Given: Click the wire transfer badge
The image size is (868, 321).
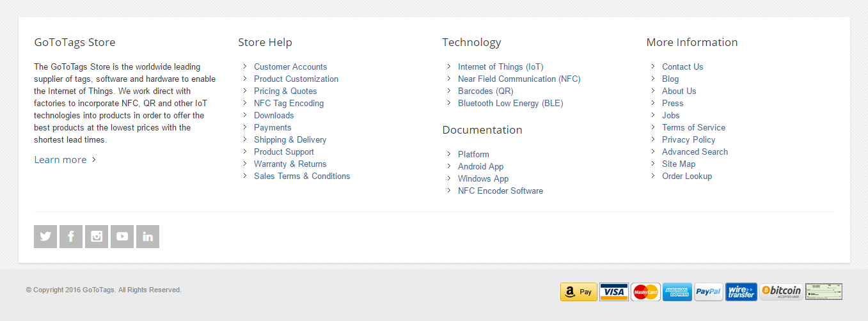Looking at the screenshot, I should tap(741, 292).
